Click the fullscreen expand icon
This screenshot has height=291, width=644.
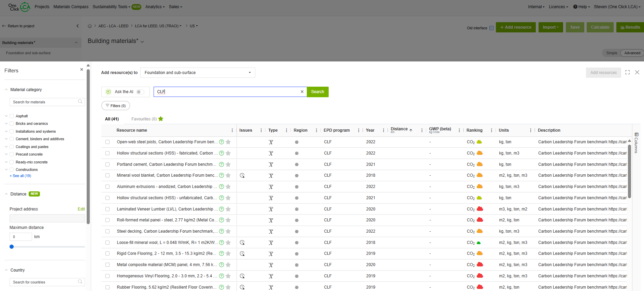(627, 72)
